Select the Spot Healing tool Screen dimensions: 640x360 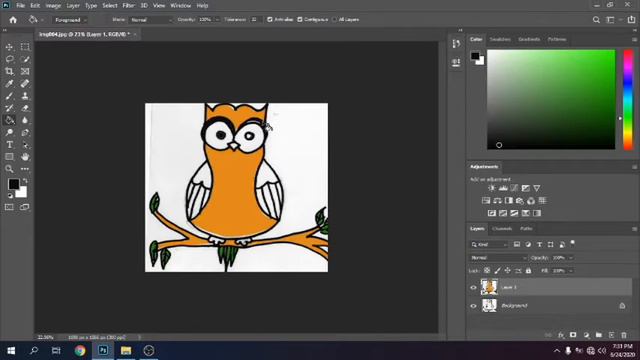tap(25, 84)
